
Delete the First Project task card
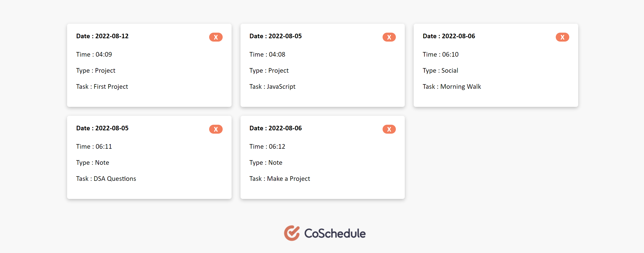coord(216,37)
